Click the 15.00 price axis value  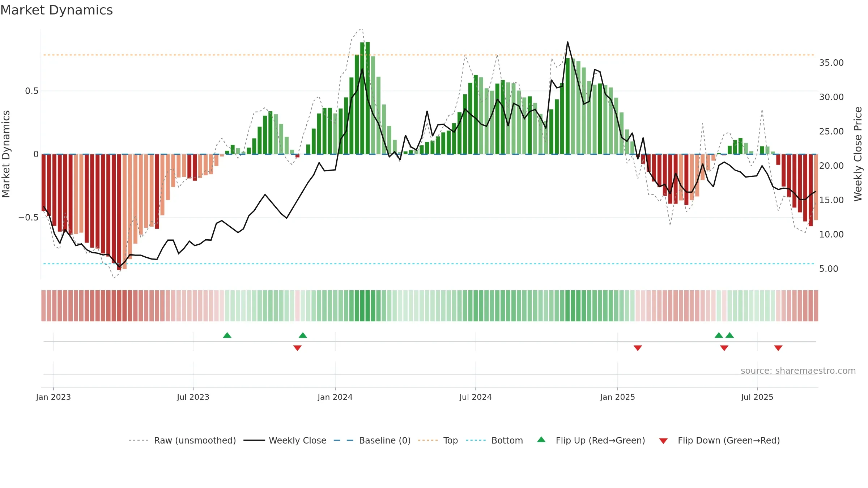[x=831, y=200]
